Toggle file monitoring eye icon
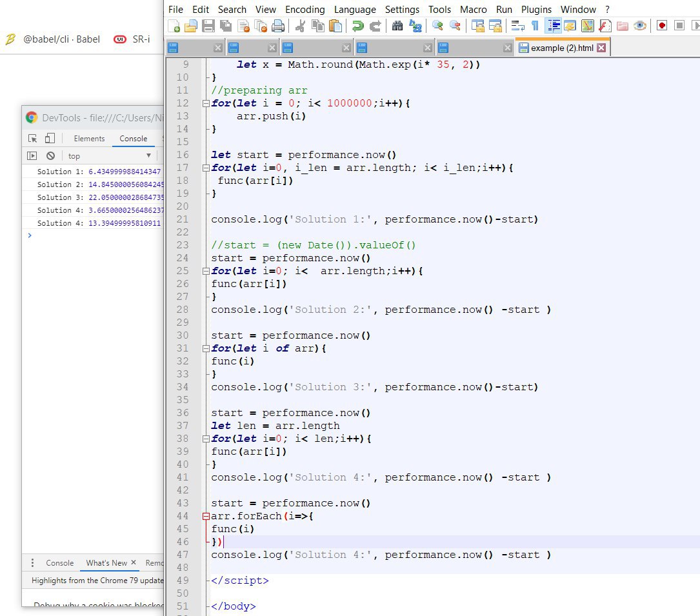 click(x=640, y=26)
